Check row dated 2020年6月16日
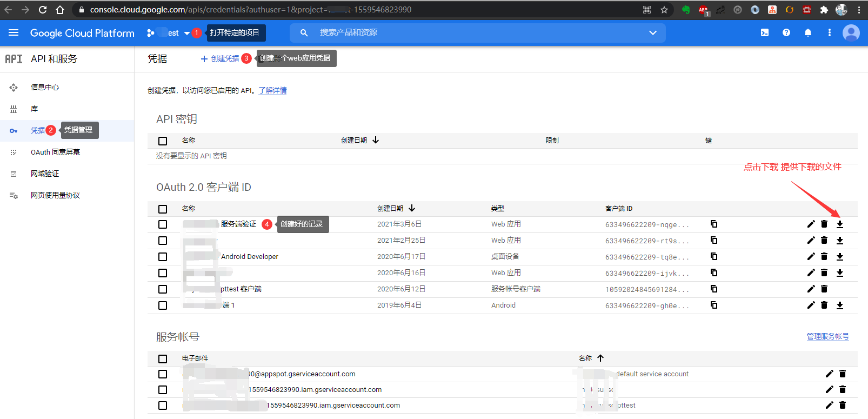This screenshot has height=419, width=868. click(163, 273)
